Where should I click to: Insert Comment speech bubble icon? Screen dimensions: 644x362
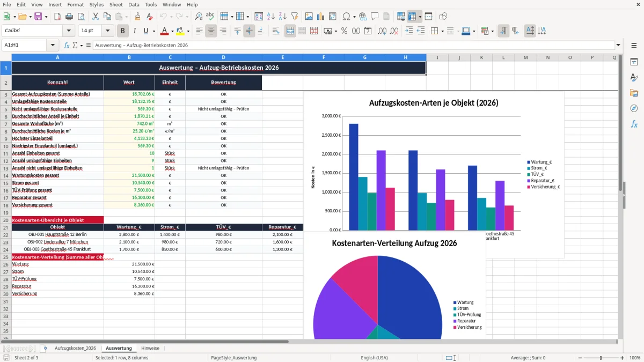[375, 17]
